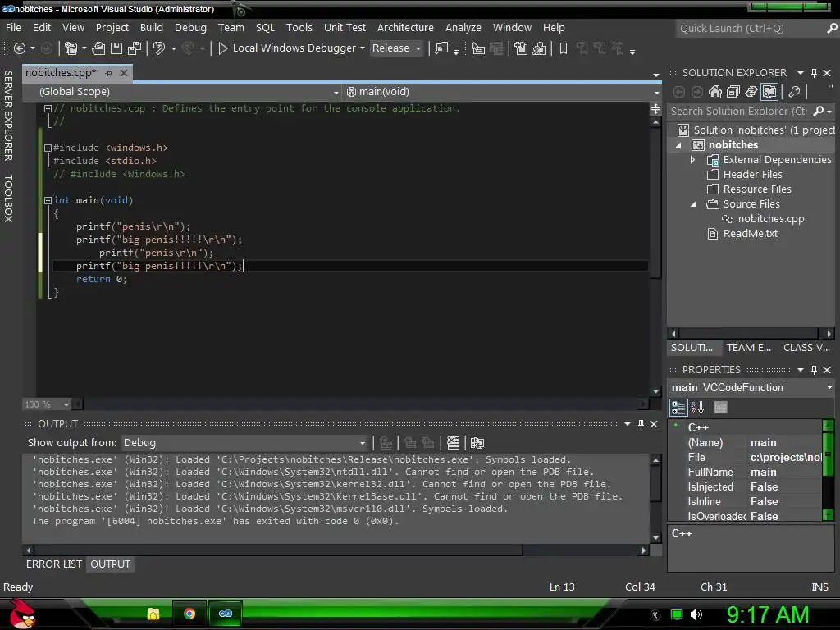Viewport: 840px width, 630px height.
Task: Toggle auto-hide pin on Properties panel
Action: pyautogui.click(x=814, y=370)
